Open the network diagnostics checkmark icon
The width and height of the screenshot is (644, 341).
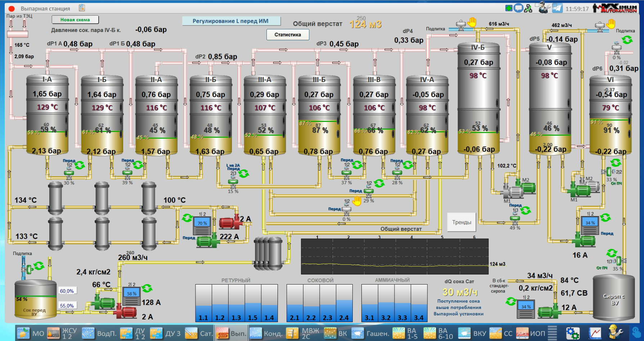point(528,8)
